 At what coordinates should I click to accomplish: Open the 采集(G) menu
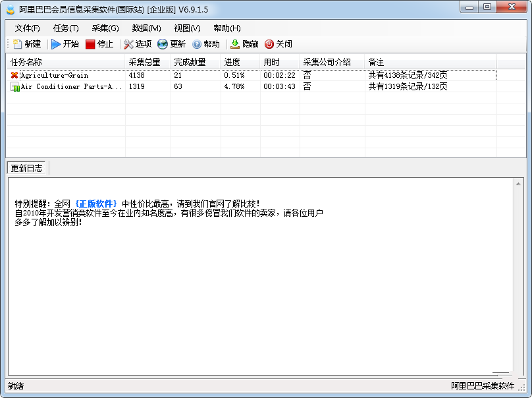pos(105,28)
